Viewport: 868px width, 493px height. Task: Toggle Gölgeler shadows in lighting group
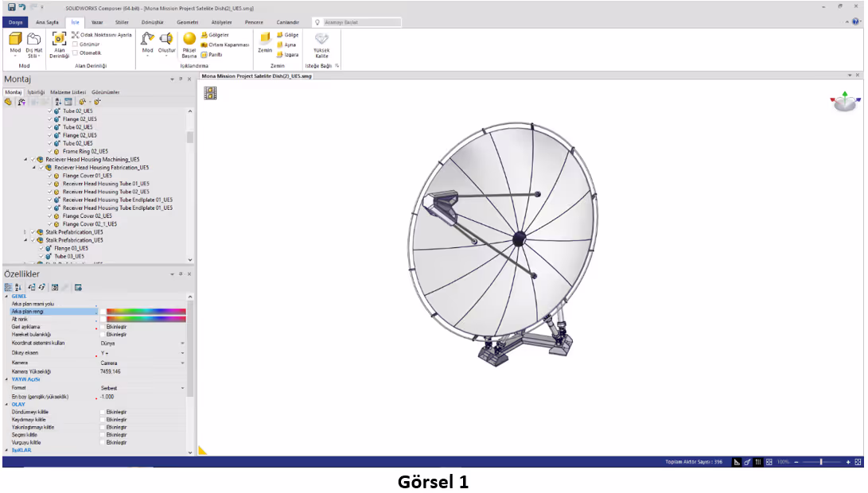pyautogui.click(x=216, y=35)
